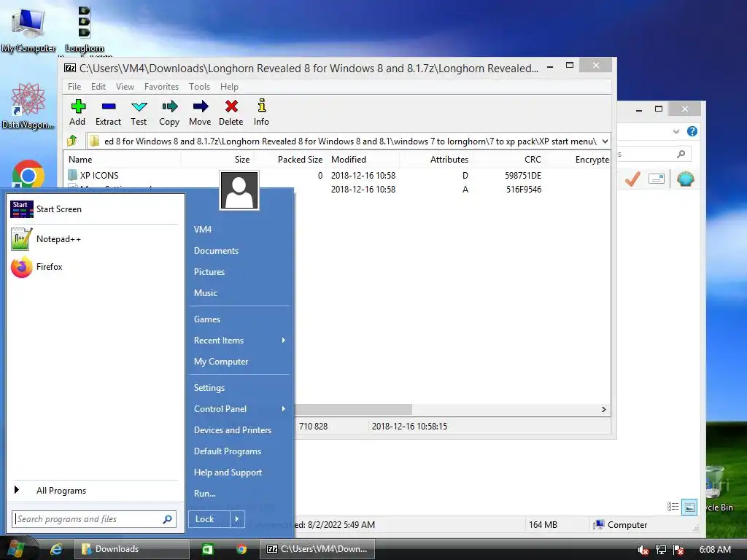747x560 pixels.
Task: Click the orange checkmark icon in Explorer window
Action: (x=632, y=179)
